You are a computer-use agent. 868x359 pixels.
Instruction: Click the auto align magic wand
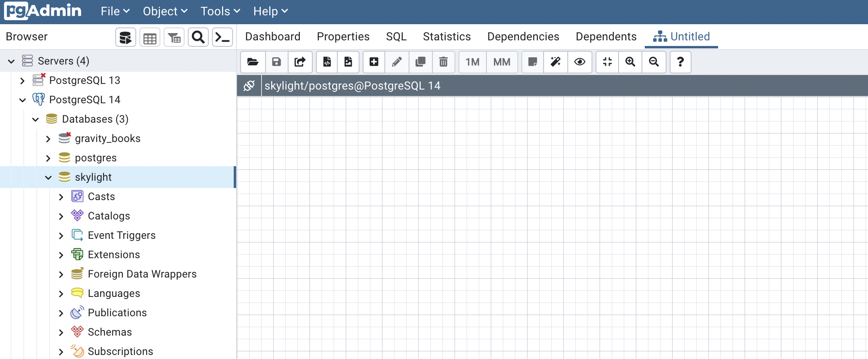coord(556,62)
